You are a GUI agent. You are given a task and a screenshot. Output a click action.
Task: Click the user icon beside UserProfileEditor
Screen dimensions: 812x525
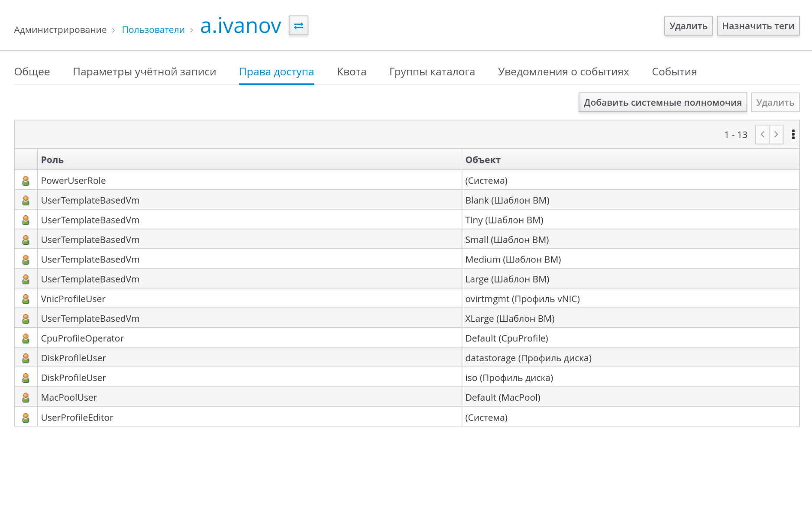coord(26,418)
